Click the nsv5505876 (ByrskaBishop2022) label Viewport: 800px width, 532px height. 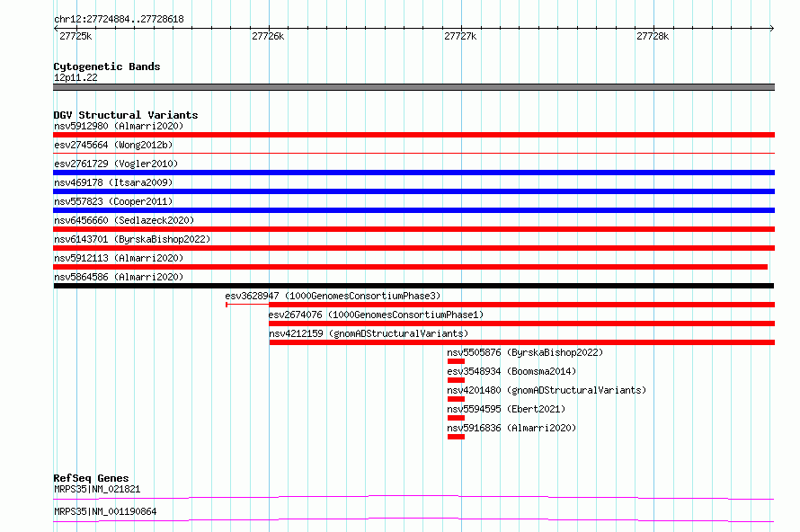click(x=525, y=352)
